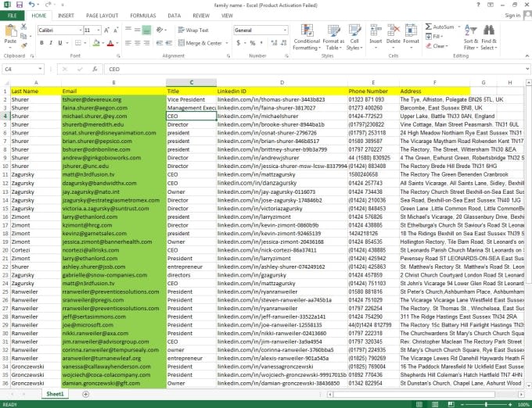Switch to Normal view in status bar
Screen dimensions: 532x408
click(419, 404)
